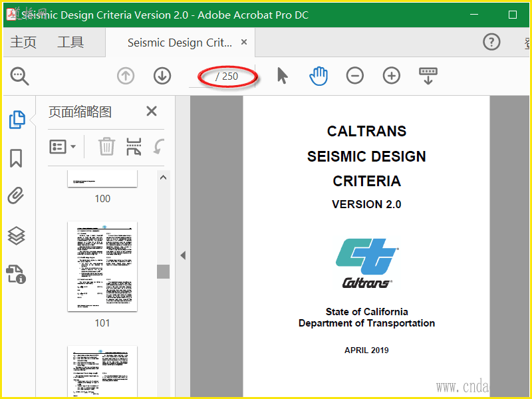Go to next page with down arrow

point(162,76)
